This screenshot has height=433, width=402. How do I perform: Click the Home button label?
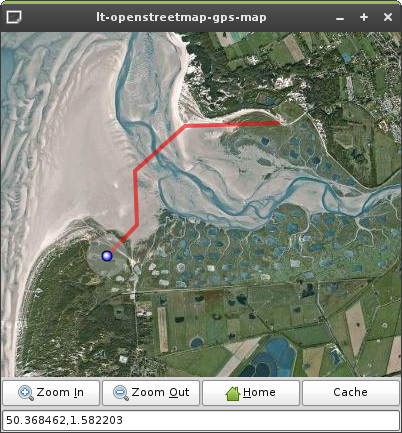pyautogui.click(x=259, y=392)
